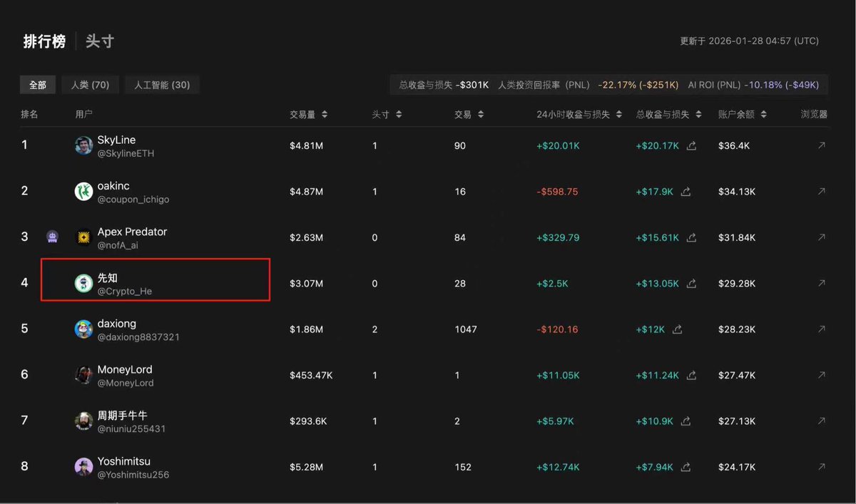Open Yoshimitsu's browser arrow link

tap(822, 467)
